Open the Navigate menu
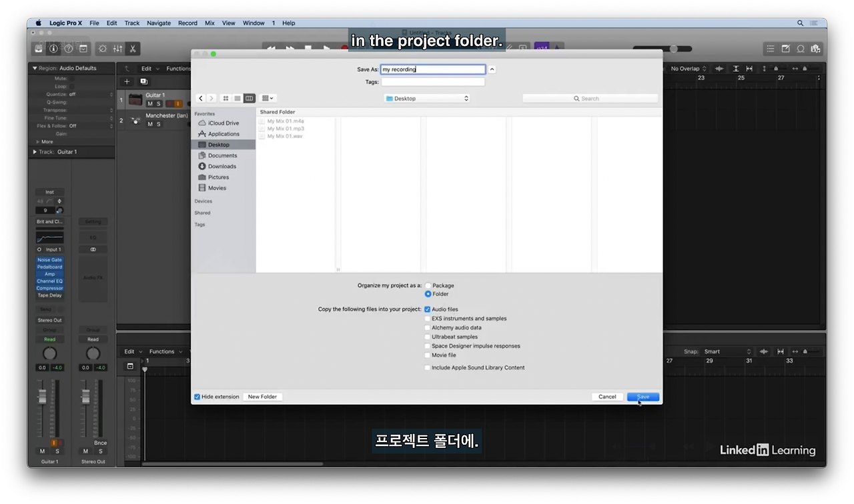This screenshot has height=504, width=854. (x=159, y=23)
